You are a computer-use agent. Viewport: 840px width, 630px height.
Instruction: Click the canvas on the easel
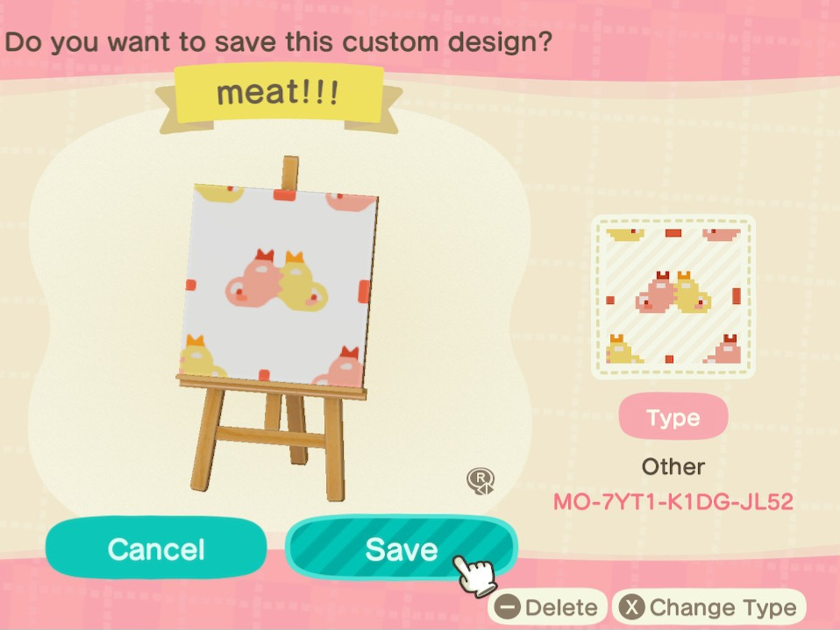click(x=277, y=287)
